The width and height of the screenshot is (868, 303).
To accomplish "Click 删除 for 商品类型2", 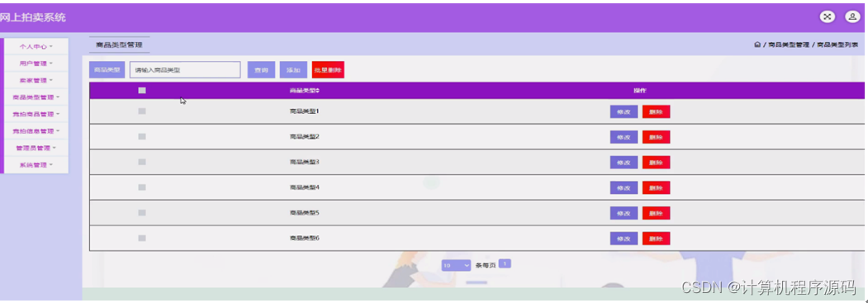I will [x=656, y=137].
